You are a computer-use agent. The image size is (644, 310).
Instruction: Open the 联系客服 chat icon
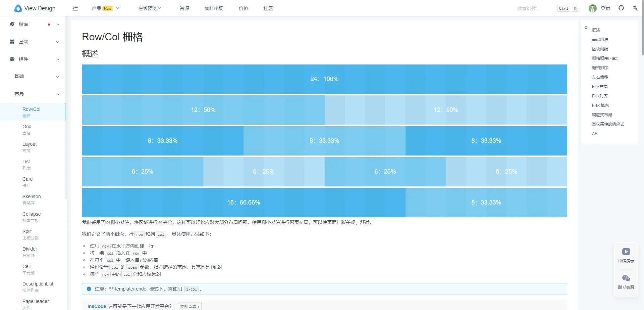626,278
